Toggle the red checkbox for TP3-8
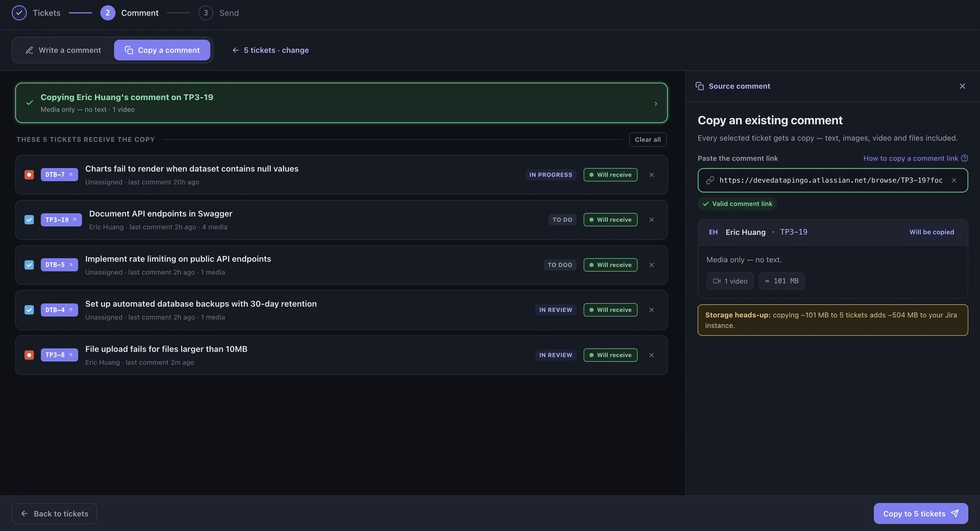This screenshot has height=531, width=980. click(29, 355)
